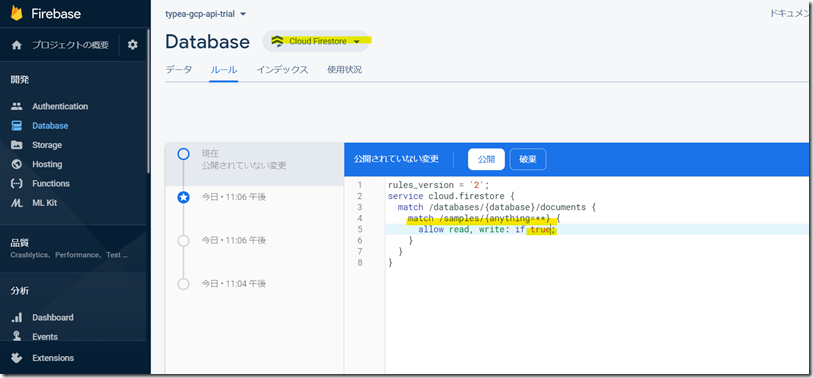Viewport: 813px width, 378px height.
Task: Click the Authentication people icon
Action: (x=17, y=106)
